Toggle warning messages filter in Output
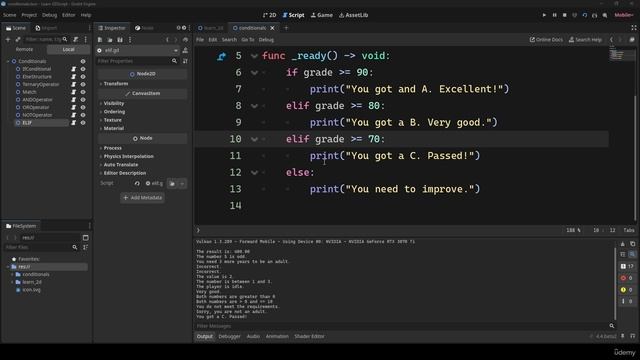 pos(627,290)
